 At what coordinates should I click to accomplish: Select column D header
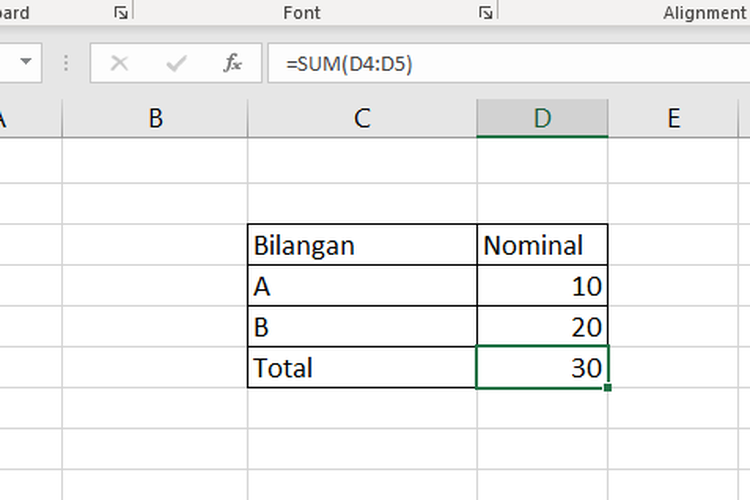click(x=542, y=118)
